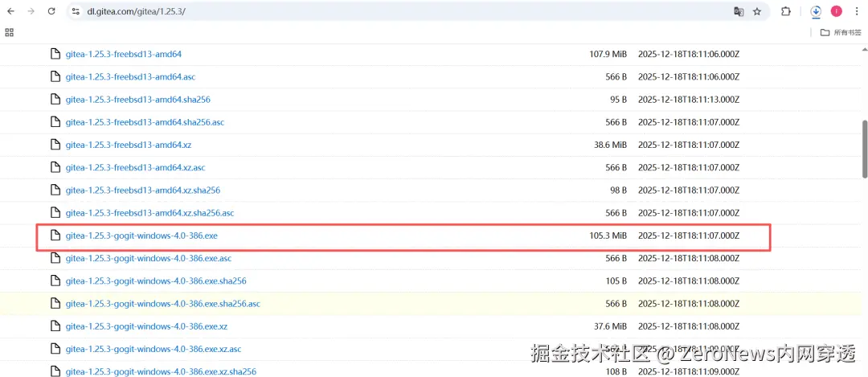The height and width of the screenshot is (377, 868).
Task: Open gitea-1.25.3-gogit-windows-4.0-386.exe.xz.asc link
Action: click(154, 350)
